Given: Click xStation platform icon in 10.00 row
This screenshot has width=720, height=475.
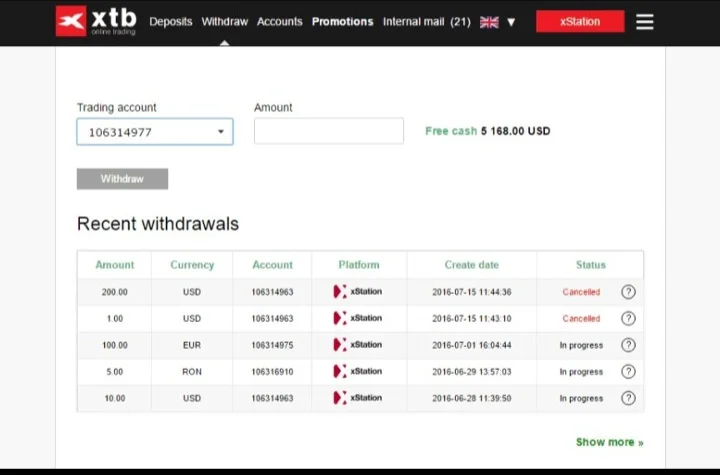Looking at the screenshot, I should pyautogui.click(x=358, y=398).
